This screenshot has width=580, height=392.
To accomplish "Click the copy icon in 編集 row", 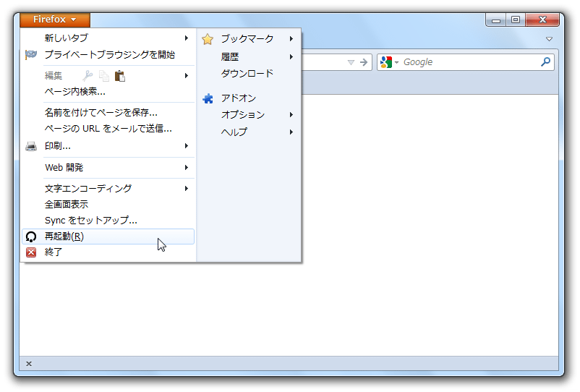I will pyautogui.click(x=104, y=76).
